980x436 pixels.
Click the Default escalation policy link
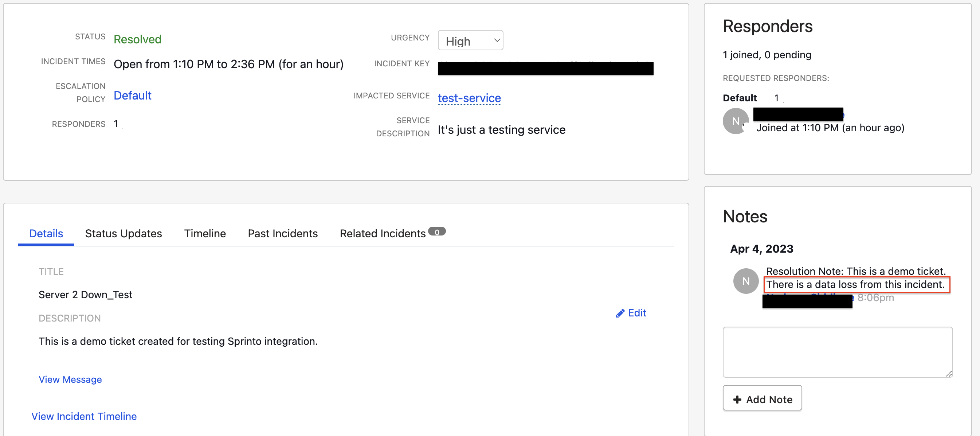tap(132, 95)
